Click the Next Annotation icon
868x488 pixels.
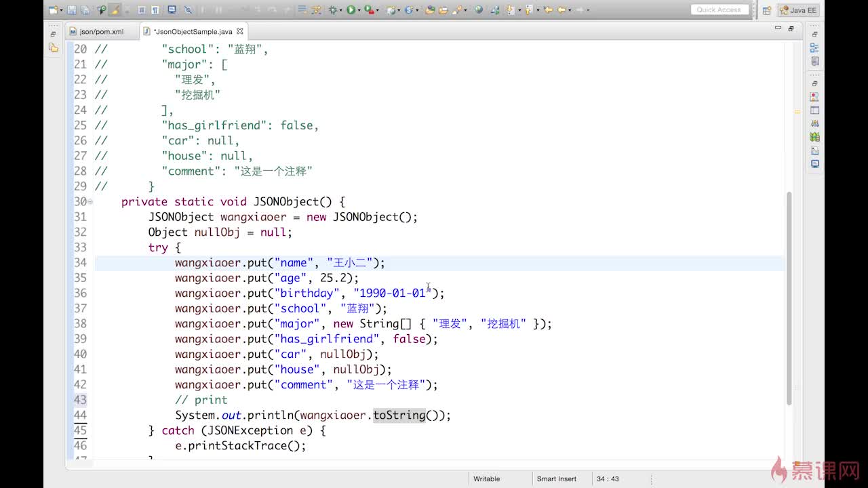tap(510, 9)
